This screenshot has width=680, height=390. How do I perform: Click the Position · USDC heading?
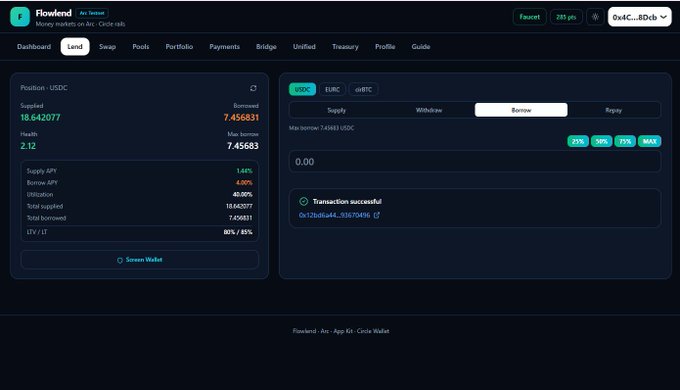(x=44, y=88)
